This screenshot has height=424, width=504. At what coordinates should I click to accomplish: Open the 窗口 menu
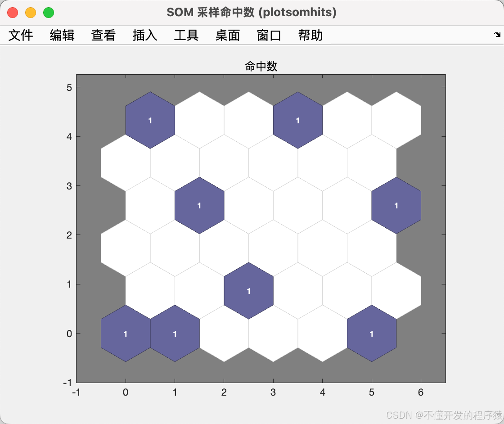(x=269, y=36)
